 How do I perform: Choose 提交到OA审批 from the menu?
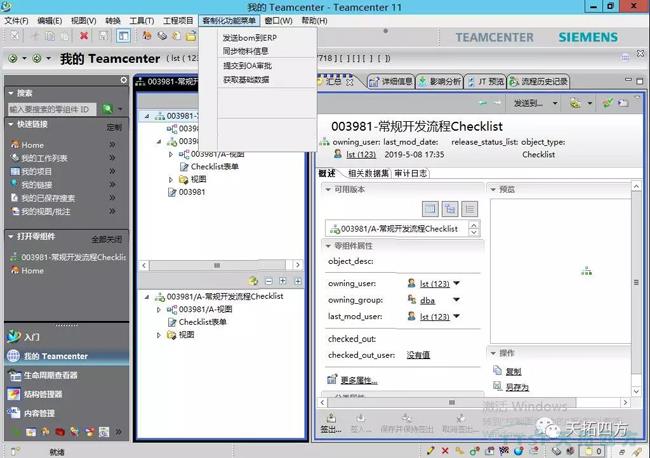(x=247, y=65)
